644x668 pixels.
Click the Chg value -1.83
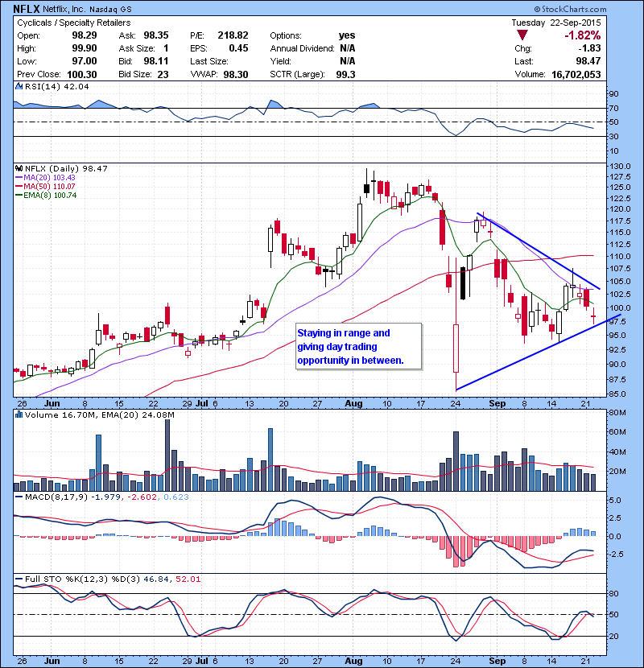pos(589,48)
